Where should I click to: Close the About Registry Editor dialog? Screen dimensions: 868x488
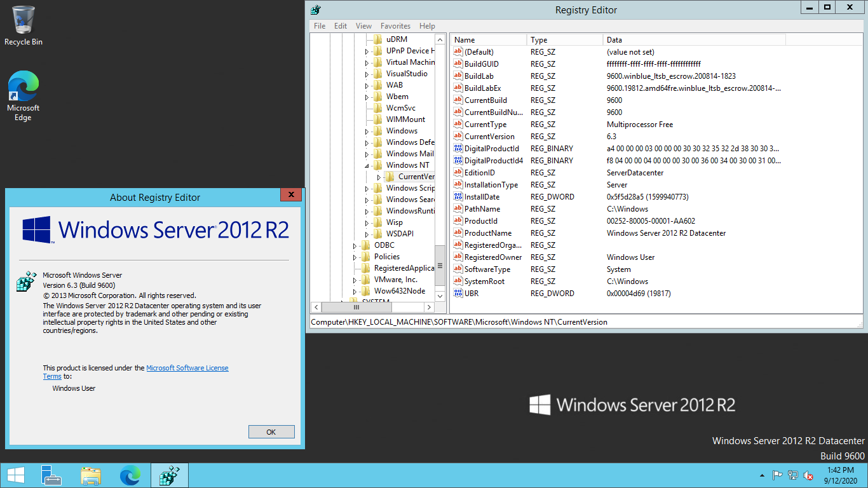click(291, 195)
